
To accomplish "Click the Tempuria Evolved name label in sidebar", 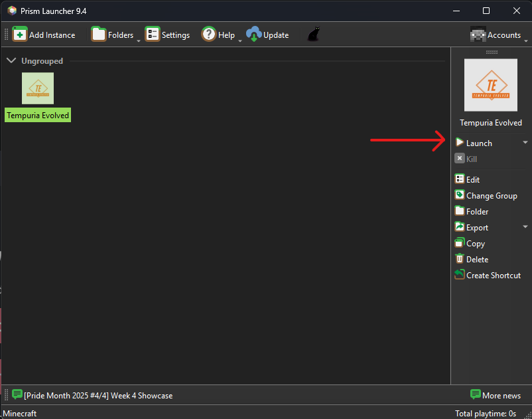I will click(491, 123).
